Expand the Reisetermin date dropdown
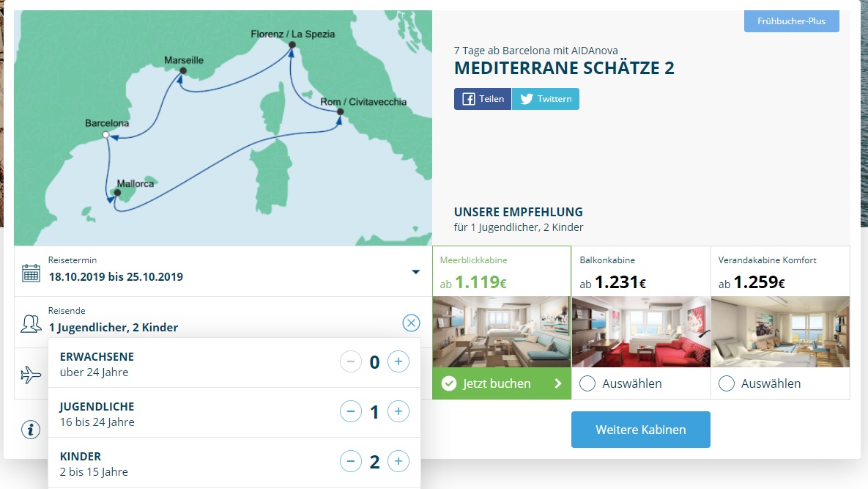 point(416,272)
